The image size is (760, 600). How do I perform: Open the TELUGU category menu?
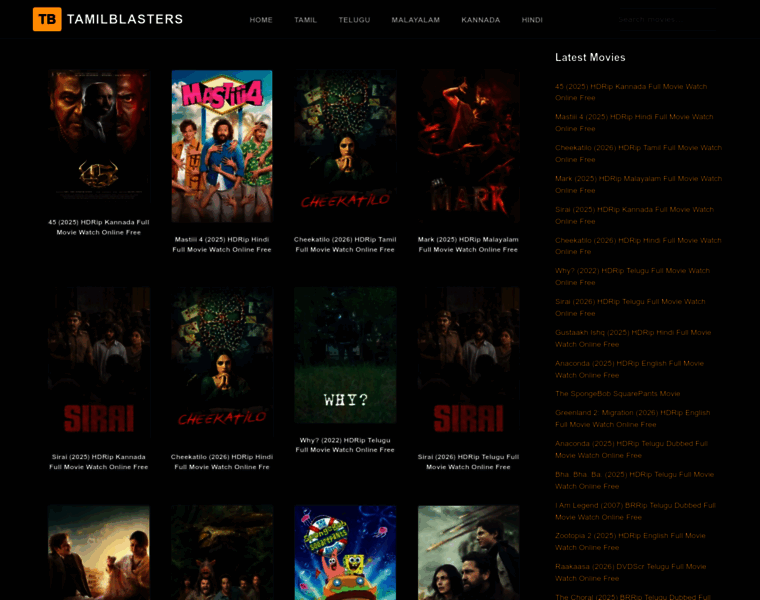coord(354,20)
